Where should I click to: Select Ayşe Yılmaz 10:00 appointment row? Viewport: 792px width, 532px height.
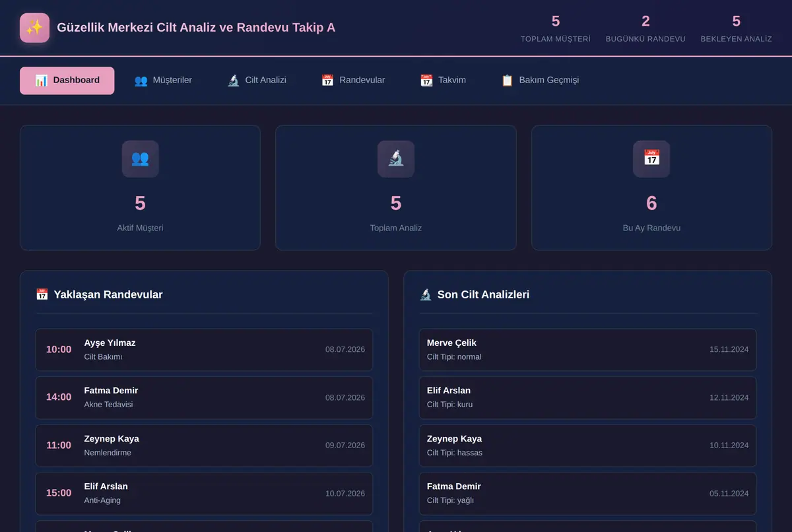(x=204, y=350)
